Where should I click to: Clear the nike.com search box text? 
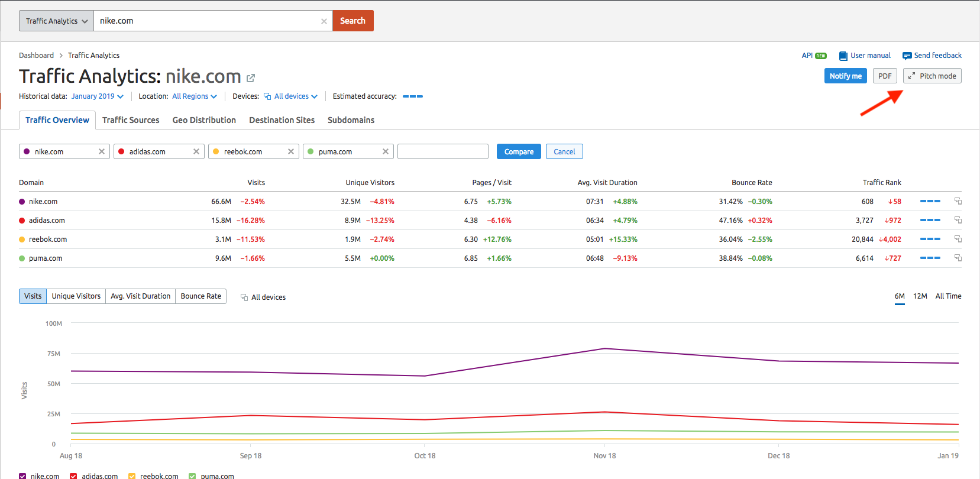point(324,21)
